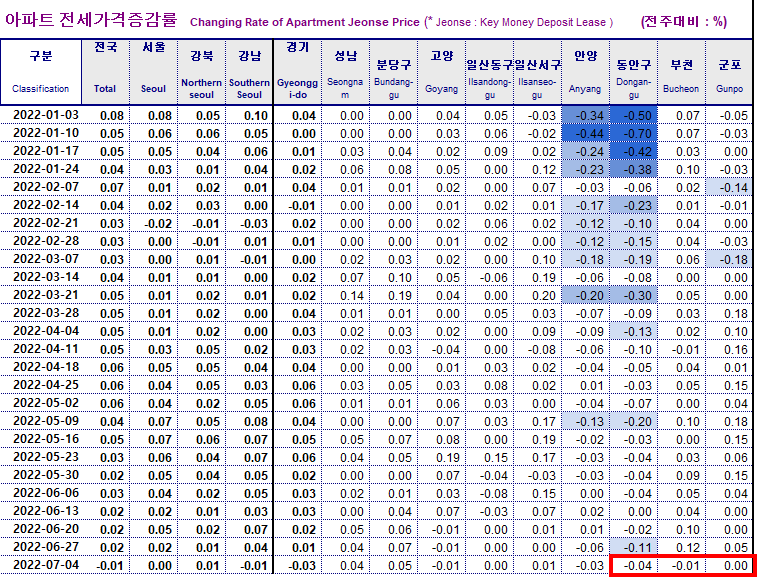Click the 전국 Total column header

click(x=105, y=72)
